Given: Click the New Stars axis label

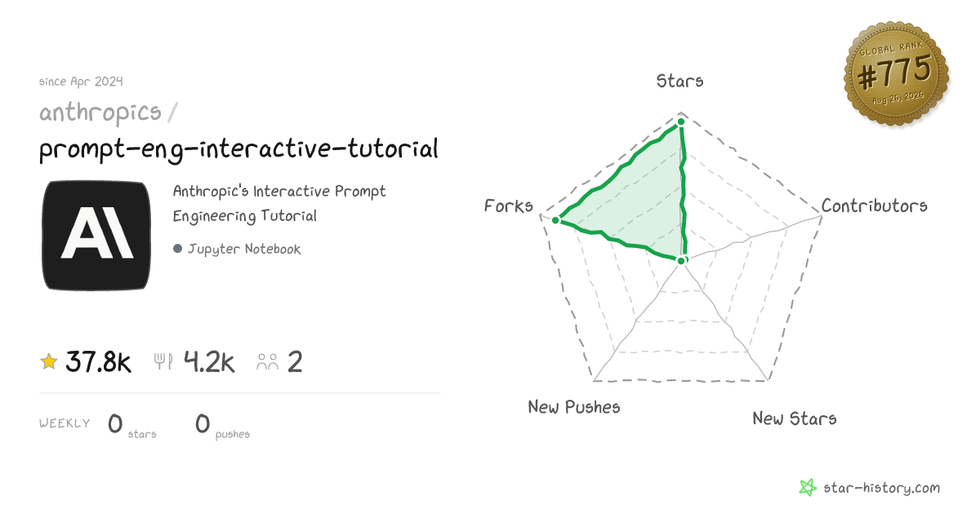Looking at the screenshot, I should (x=795, y=419).
